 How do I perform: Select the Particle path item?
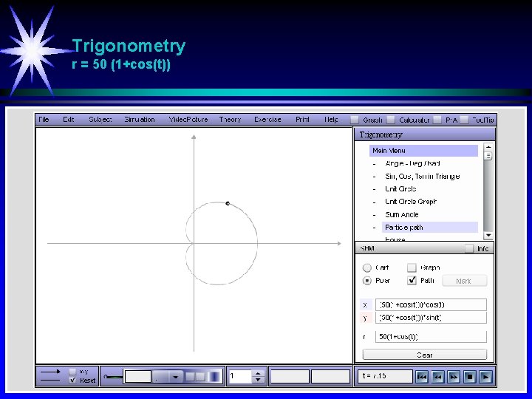(430, 228)
